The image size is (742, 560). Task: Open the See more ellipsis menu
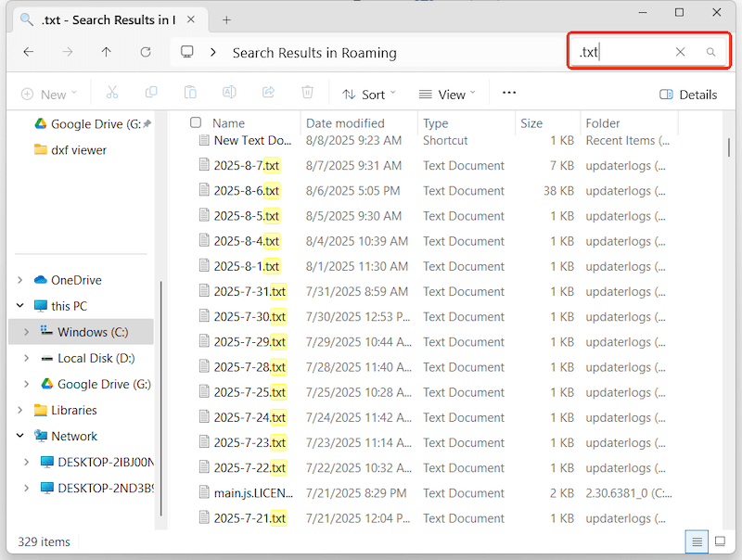click(508, 93)
